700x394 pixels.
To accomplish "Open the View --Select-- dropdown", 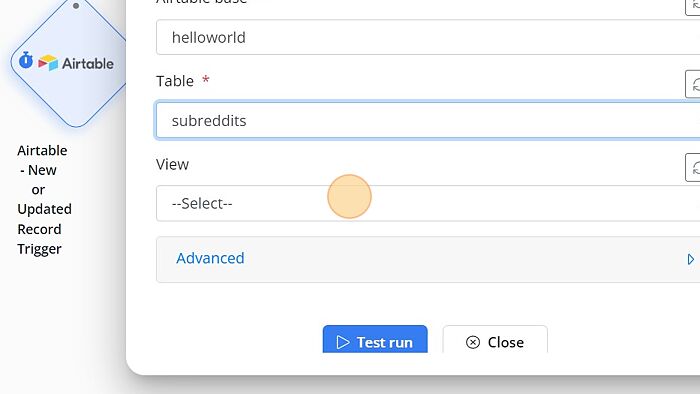I will click(x=428, y=203).
